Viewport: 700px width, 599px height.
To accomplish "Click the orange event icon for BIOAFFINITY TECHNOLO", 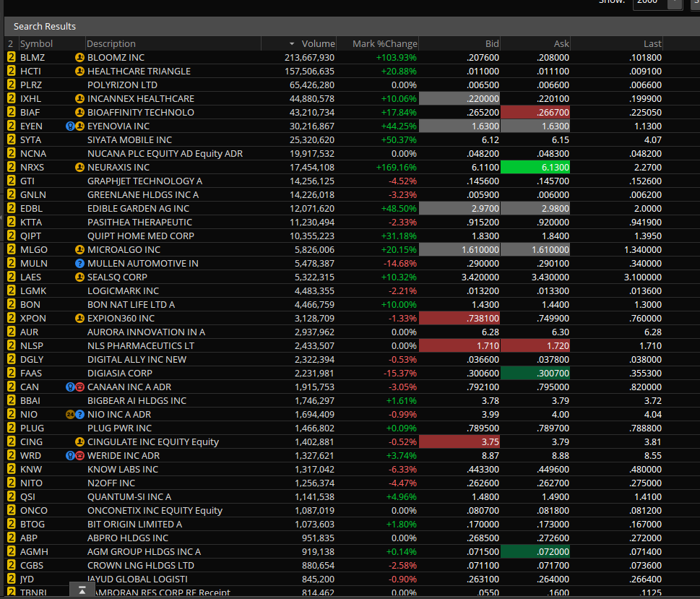I will [79, 112].
